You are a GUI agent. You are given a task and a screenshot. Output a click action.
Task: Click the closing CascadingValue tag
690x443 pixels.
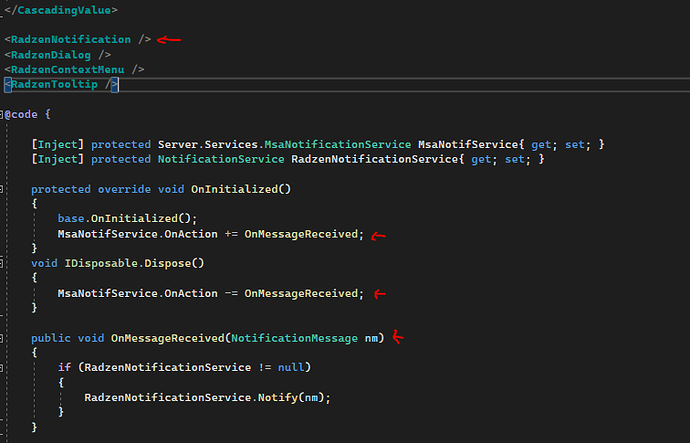pyautogui.click(x=61, y=10)
